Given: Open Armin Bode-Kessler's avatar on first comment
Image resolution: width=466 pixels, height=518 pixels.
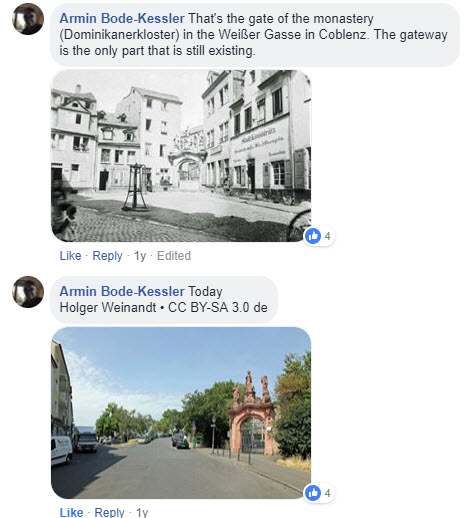Looking at the screenshot, I should 28,19.
